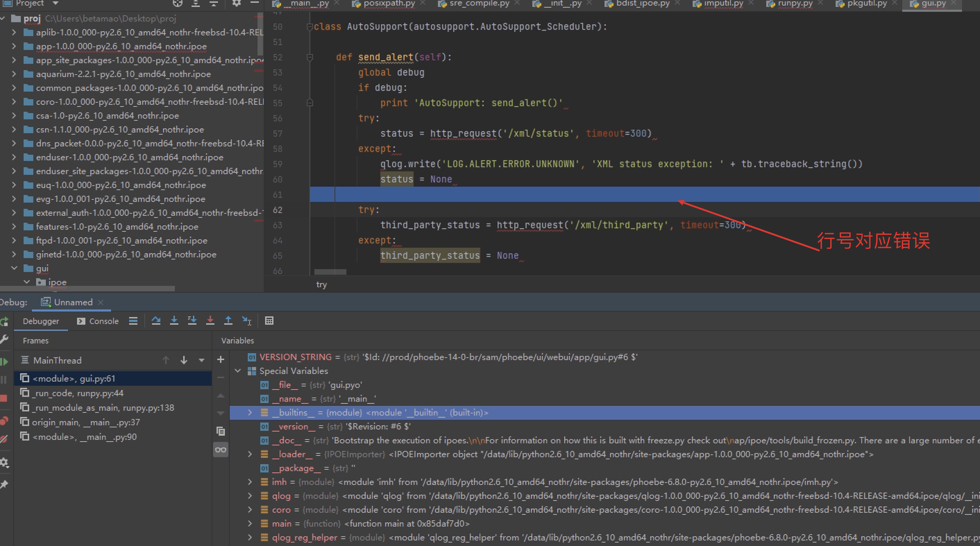Expand the coro module variable
The width and height of the screenshot is (980, 546).
click(250, 510)
